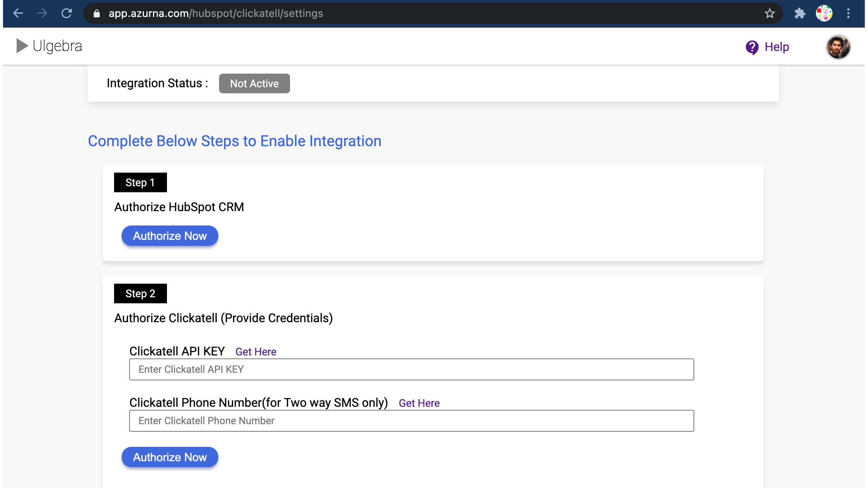Open Get Here link for Phone Number
This screenshot has height=488, width=868.
point(419,403)
